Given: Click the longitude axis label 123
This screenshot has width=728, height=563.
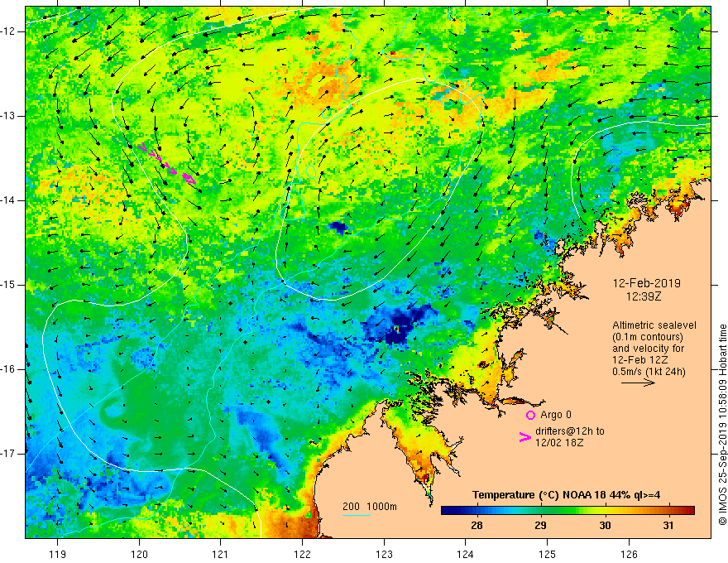Looking at the screenshot, I should tap(384, 554).
